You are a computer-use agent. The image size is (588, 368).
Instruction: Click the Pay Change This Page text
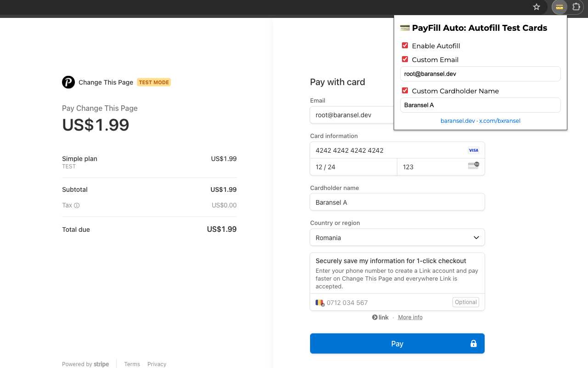coord(100,108)
